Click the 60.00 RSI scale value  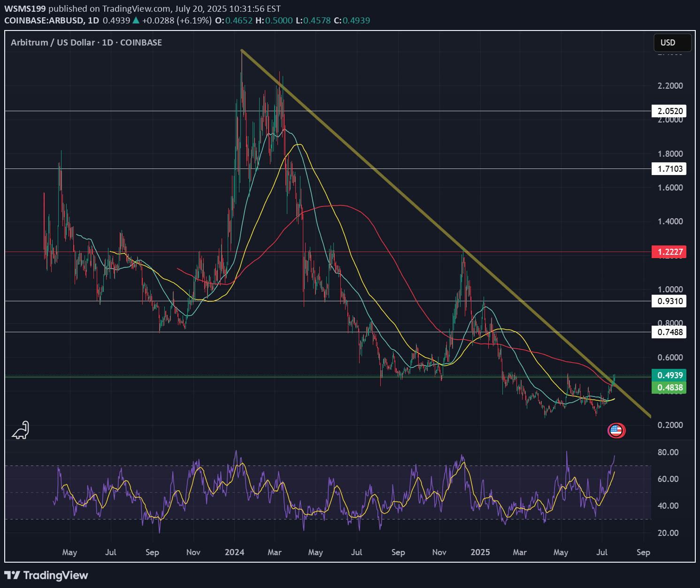coord(668,479)
